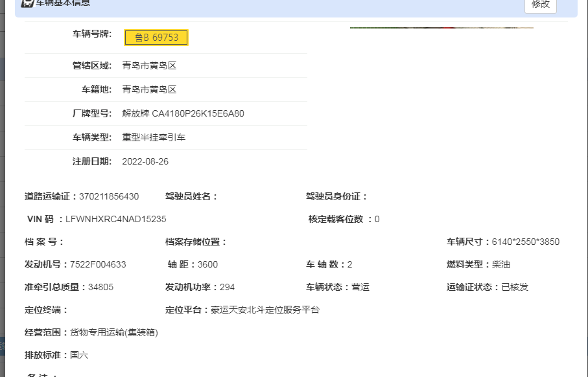Open the vehicle photo thumbnail
The height and width of the screenshot is (377, 588).
441,28
